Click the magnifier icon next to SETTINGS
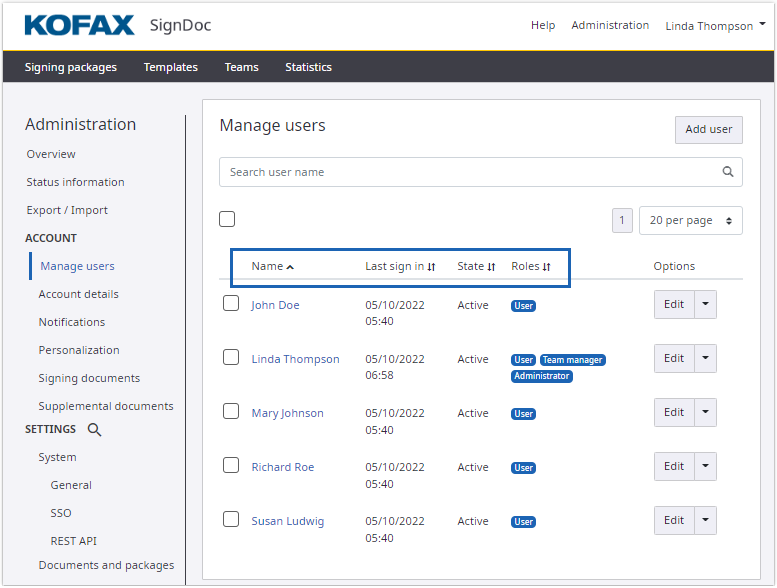The height and width of the screenshot is (588, 777). pos(94,430)
